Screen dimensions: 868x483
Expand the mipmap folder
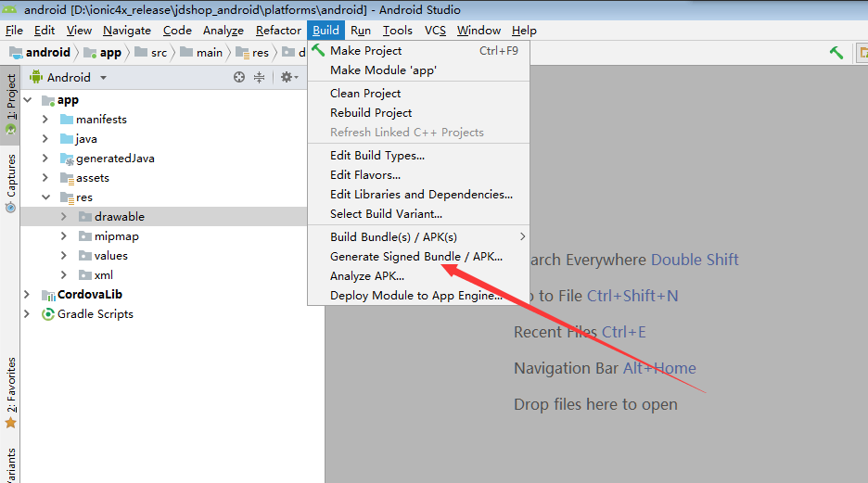[x=64, y=236]
